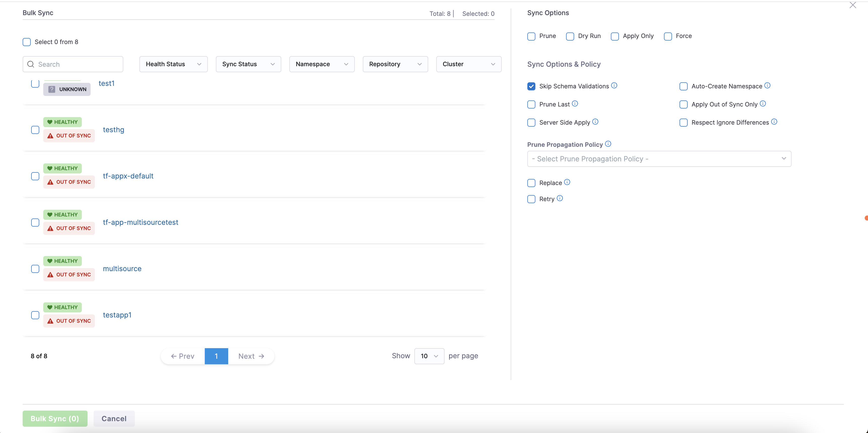Tick Select 0 from 8 checkbox
Screen dimensions: 868x433
tap(27, 42)
